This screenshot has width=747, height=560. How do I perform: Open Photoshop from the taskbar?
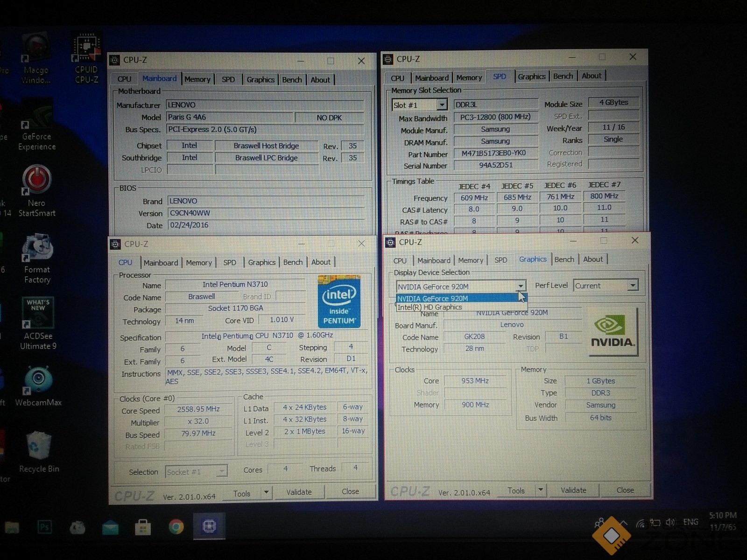click(x=44, y=527)
